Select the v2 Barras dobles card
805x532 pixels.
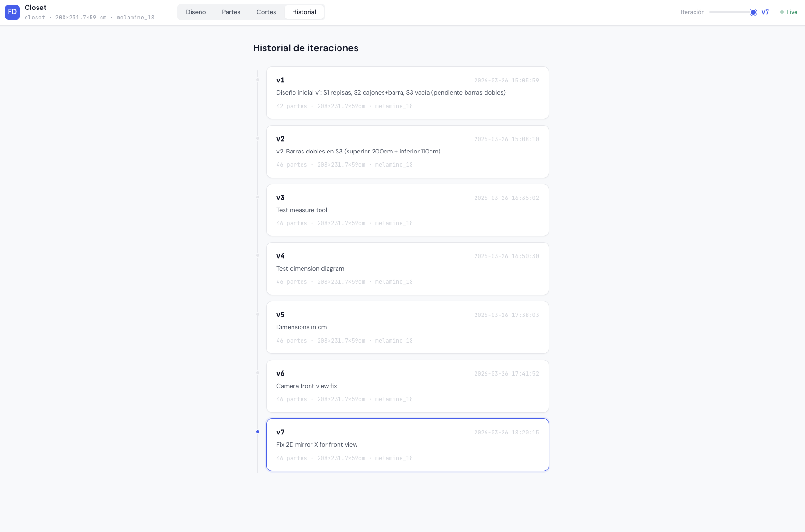coord(408,152)
